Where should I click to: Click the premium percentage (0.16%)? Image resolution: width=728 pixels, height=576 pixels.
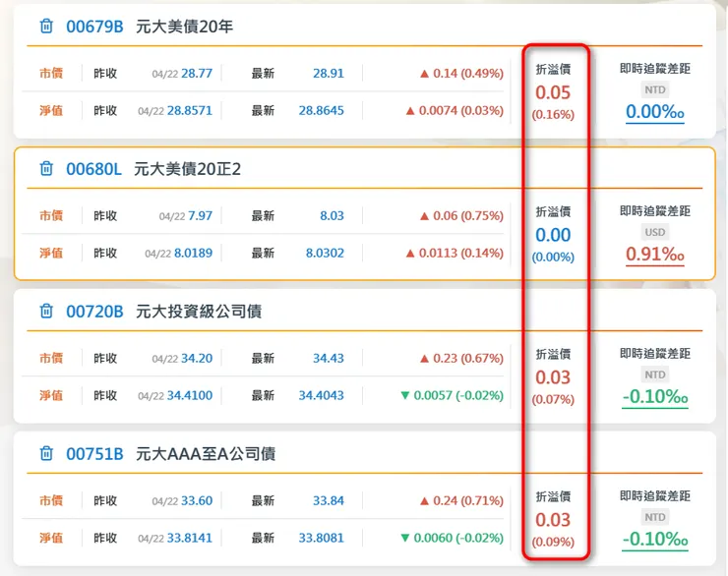pos(553,115)
